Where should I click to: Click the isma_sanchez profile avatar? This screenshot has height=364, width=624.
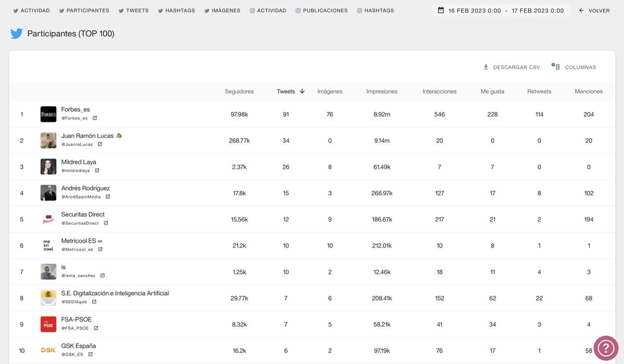[48, 271]
